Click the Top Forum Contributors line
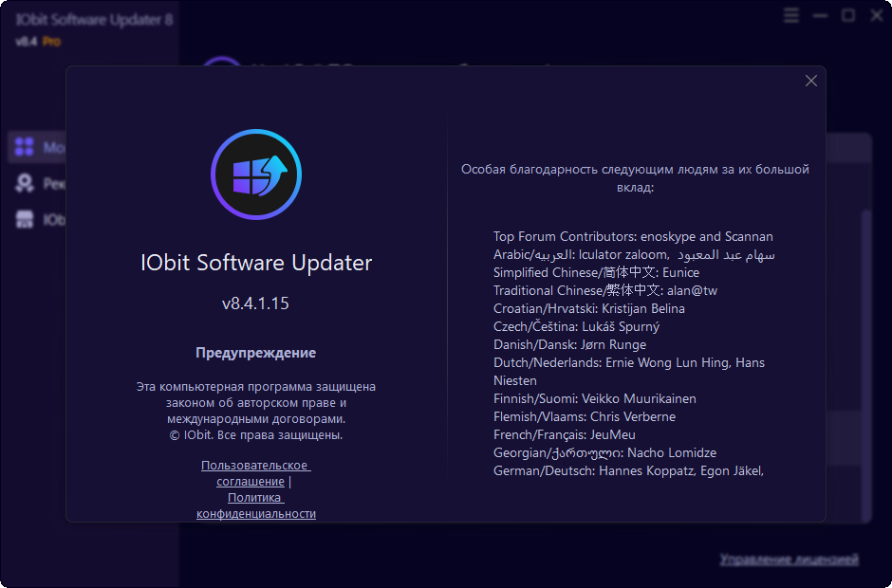Screen dimensions: 892x588 [x=633, y=236]
